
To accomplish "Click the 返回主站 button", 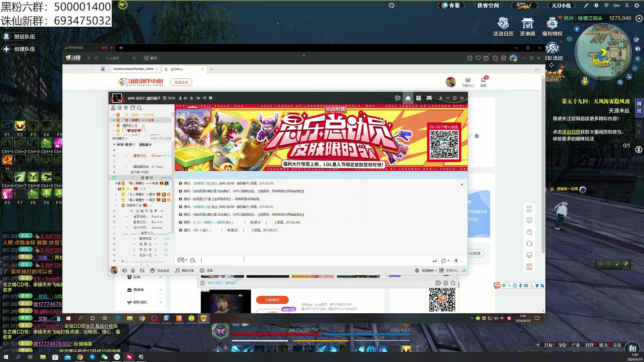I will 181,82.
